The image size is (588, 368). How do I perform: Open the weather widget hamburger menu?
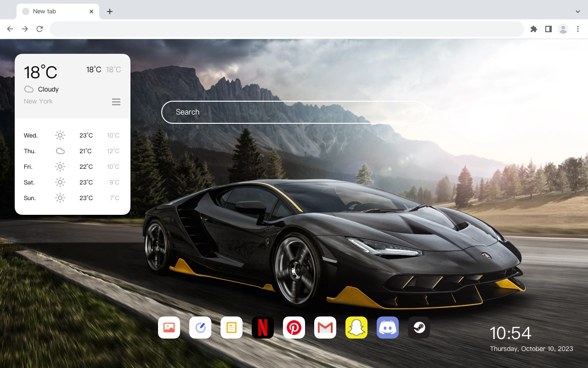116,102
